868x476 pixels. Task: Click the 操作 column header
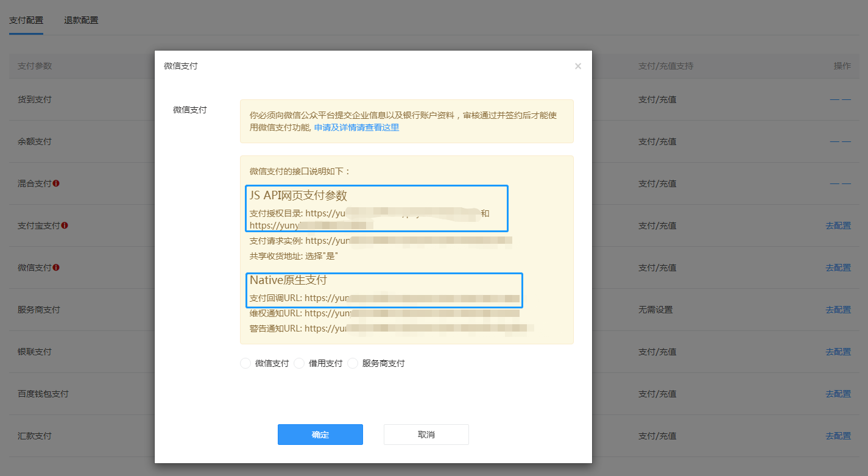(842, 66)
